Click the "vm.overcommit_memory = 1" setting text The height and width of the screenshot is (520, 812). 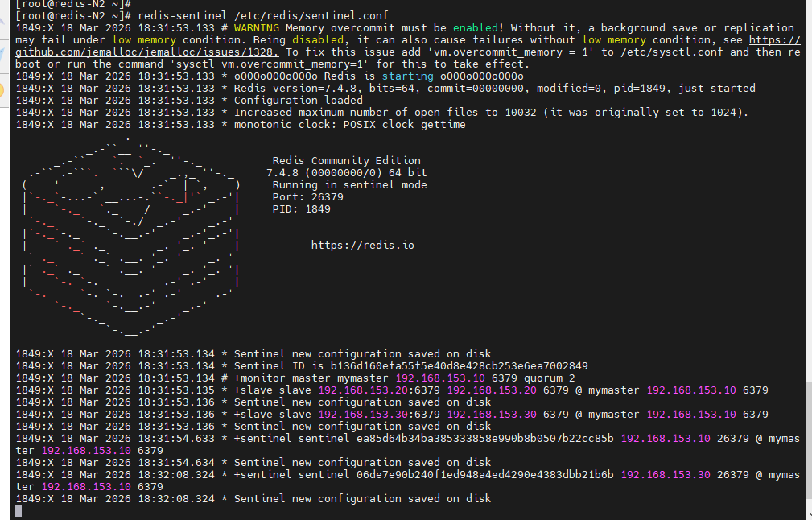[x=510, y=52]
